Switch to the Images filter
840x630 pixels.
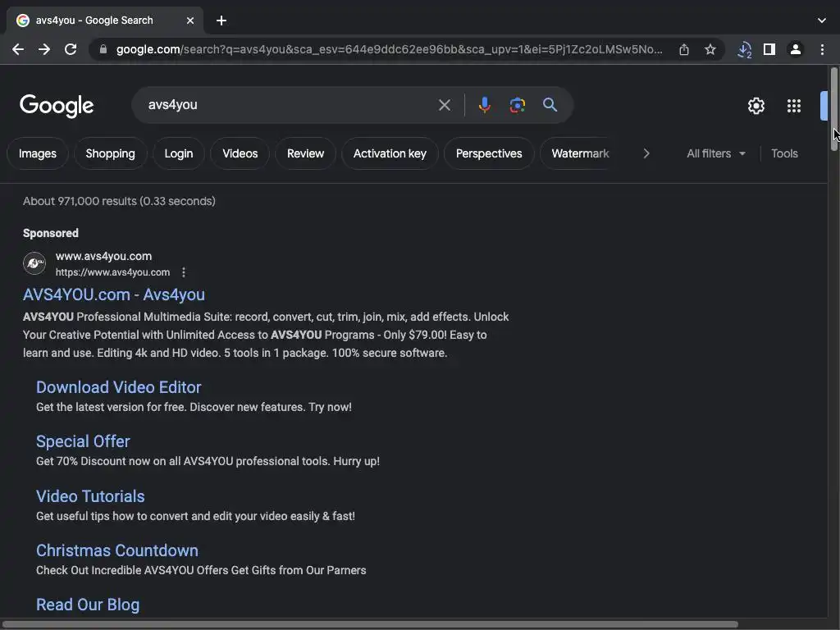[x=38, y=153]
